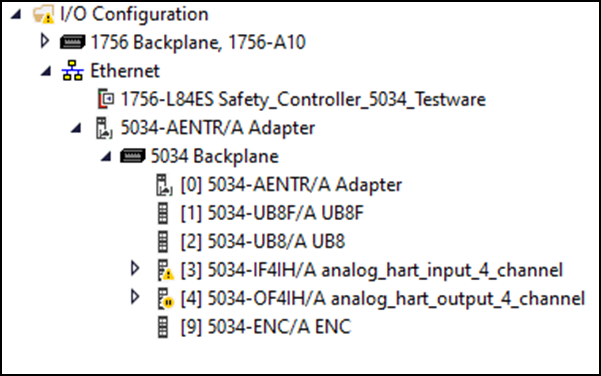The image size is (601, 376).
Task: Expand the 5034-IF4IH/A analog input module
Action: tap(135, 269)
